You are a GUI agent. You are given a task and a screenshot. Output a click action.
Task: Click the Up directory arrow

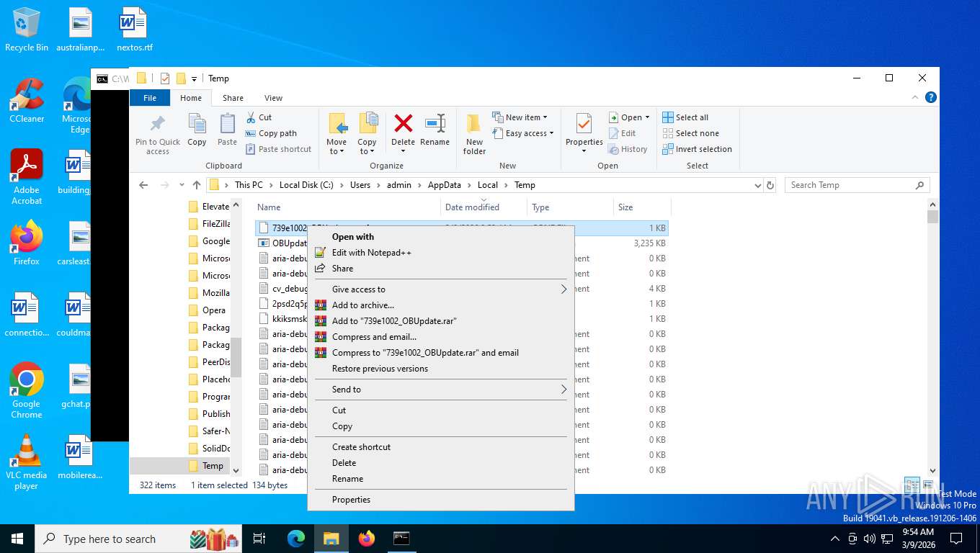pos(196,185)
